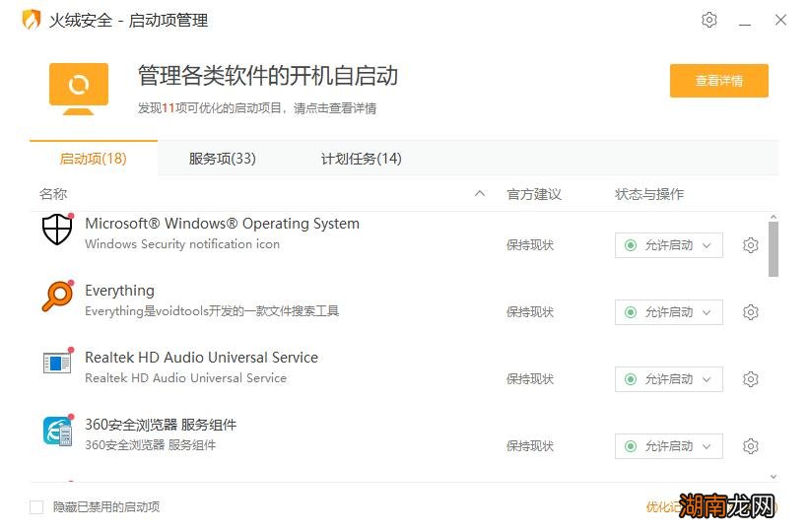This screenshot has width=808, height=532.
Task: Click the orange startup monitor icon
Action: [79, 89]
